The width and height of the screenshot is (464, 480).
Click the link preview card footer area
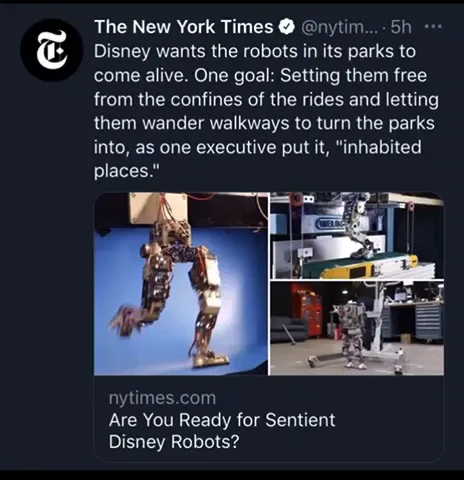click(269, 419)
